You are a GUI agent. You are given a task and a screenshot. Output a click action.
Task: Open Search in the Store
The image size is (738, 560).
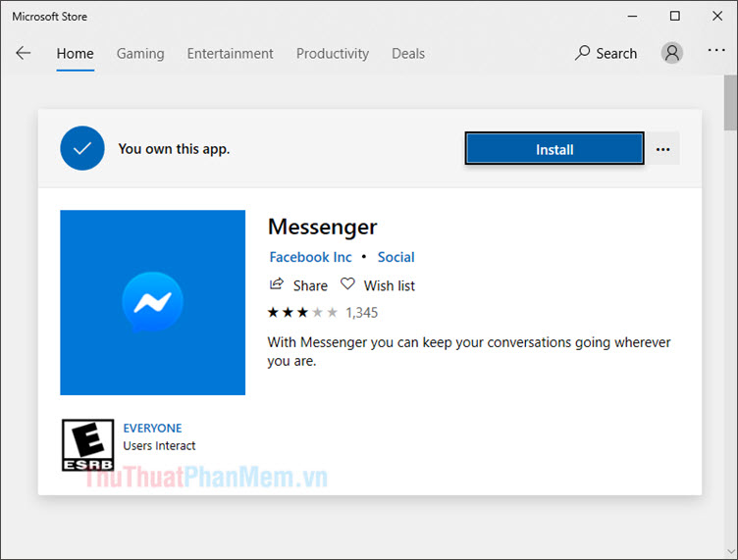coord(606,53)
